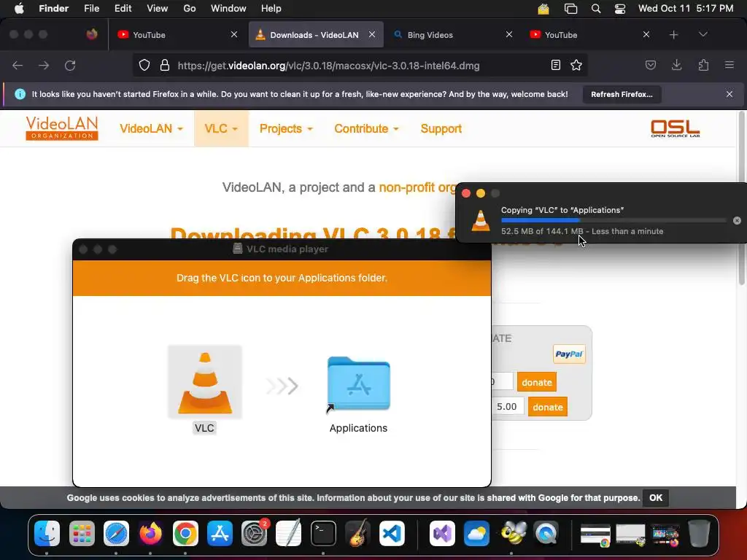This screenshot has width=747, height=560.
Task: Expand the Contribute dropdown menu
Action: (x=366, y=128)
